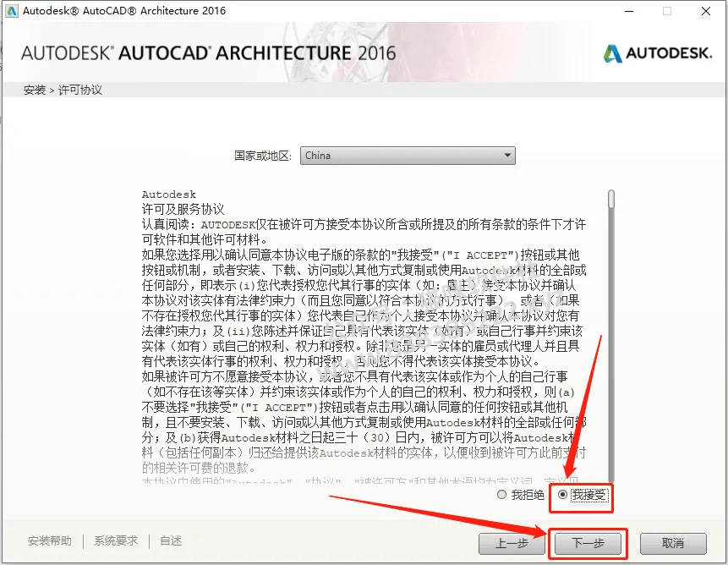Screen dimensions: 728x565
Task: Click the AUTODESK AUTOCAD ARCHITECTURE 2016 banner title
Action: (x=209, y=53)
